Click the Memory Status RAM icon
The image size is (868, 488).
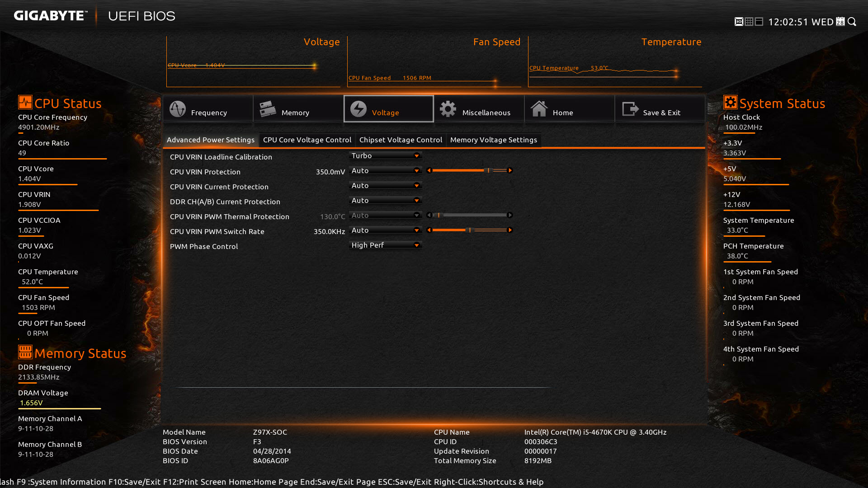point(25,352)
